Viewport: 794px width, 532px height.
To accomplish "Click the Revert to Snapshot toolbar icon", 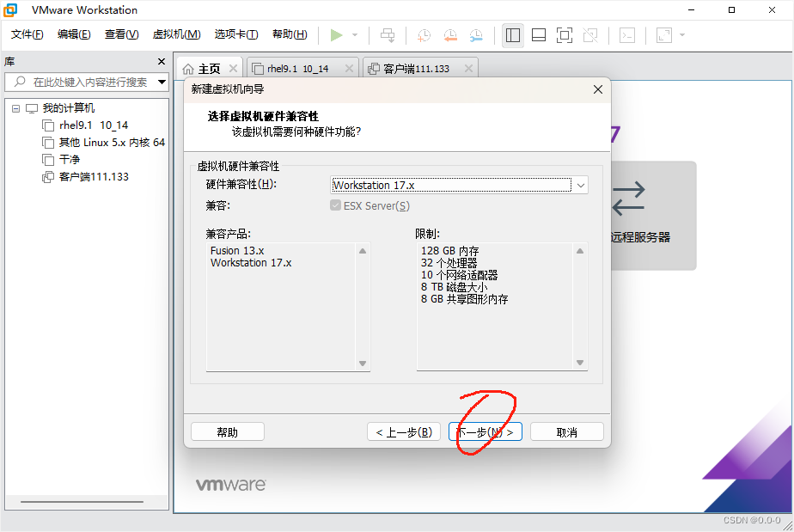I will [450, 35].
